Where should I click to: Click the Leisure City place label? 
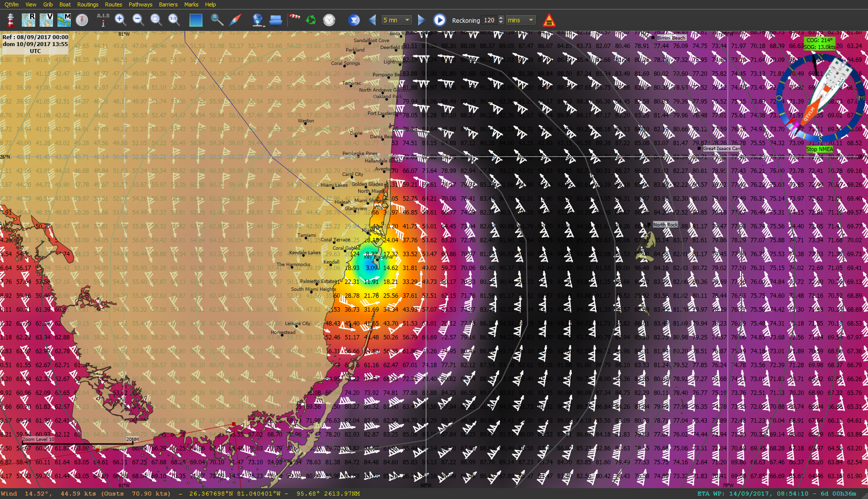[298, 324]
